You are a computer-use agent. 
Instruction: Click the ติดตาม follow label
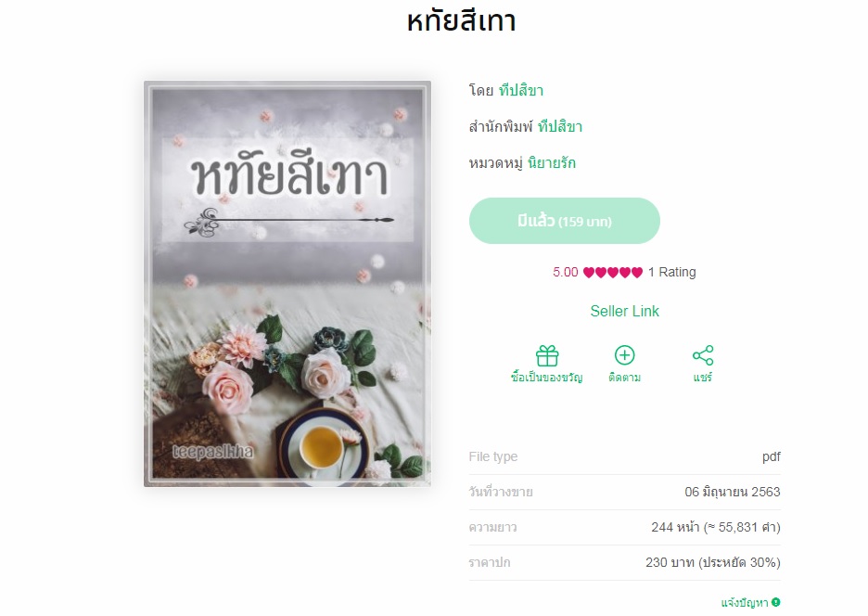[x=624, y=378]
